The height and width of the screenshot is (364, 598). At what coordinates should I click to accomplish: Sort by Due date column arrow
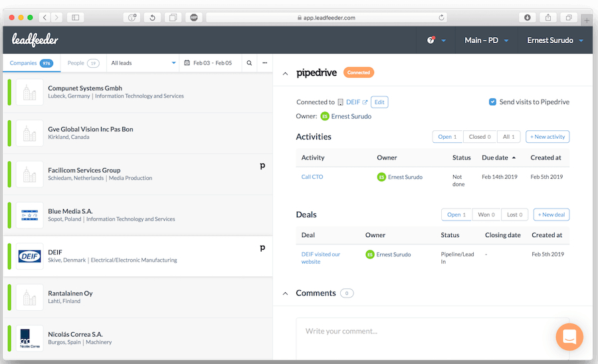[514, 158]
